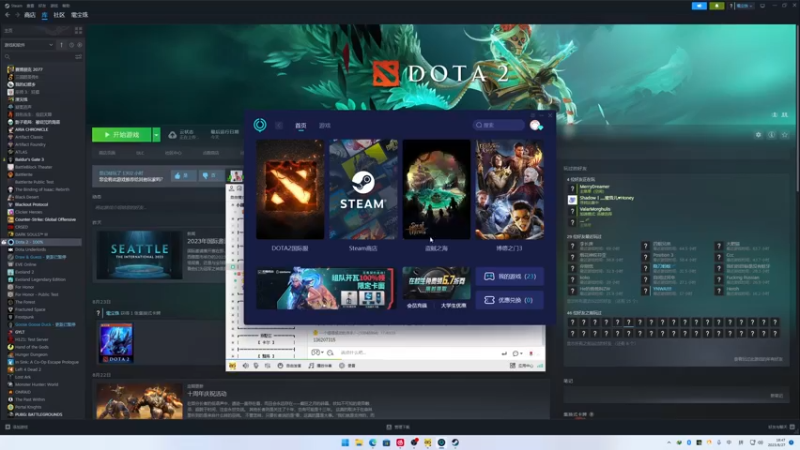Click the recent activity clock icon
The width and height of the screenshot is (800, 450).
point(71,45)
